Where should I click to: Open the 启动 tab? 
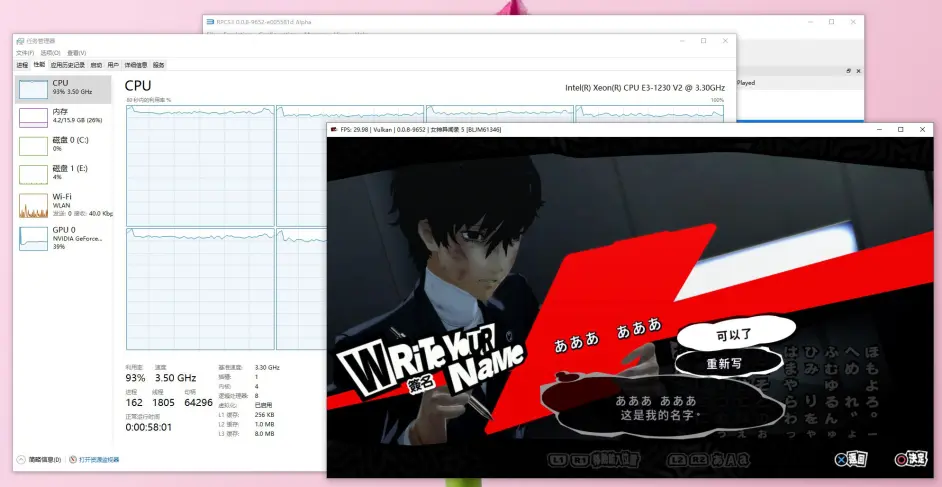pyautogui.click(x=96, y=65)
